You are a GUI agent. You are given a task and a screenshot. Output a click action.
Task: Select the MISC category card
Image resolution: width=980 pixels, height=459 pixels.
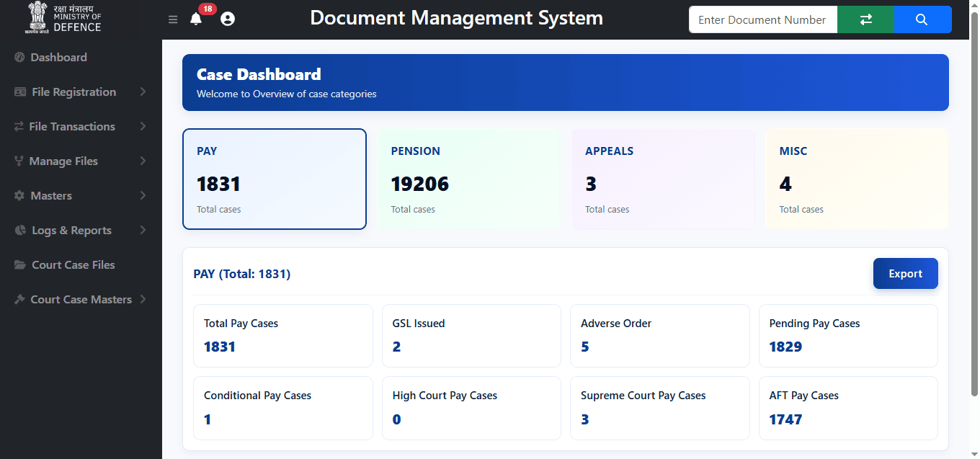coord(857,179)
